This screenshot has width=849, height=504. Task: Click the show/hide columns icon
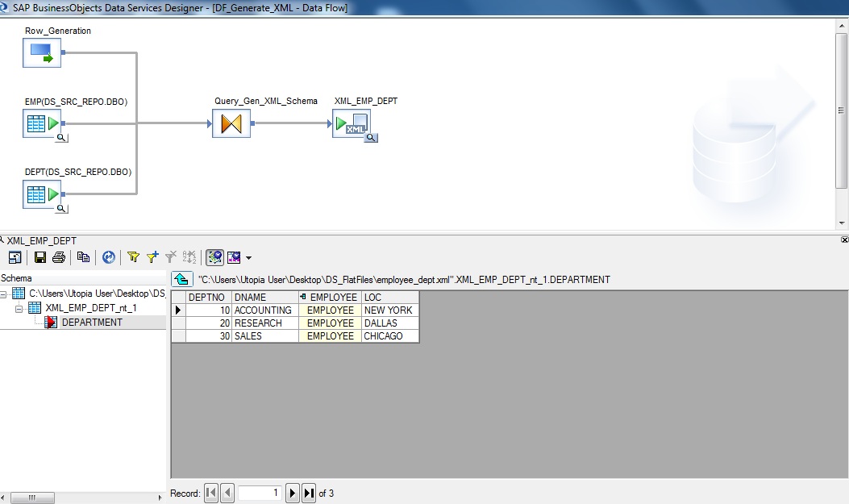(234, 257)
